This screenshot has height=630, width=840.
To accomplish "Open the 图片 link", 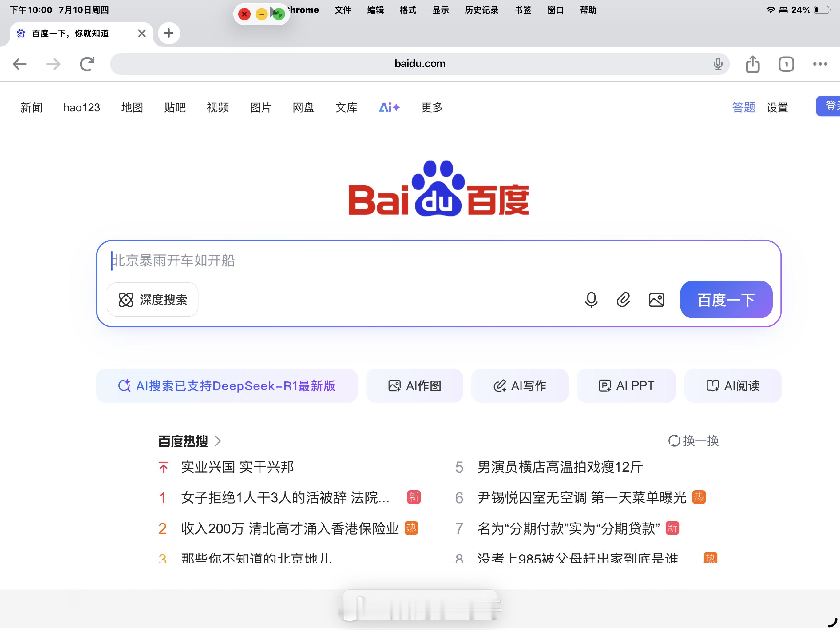I will pos(260,108).
